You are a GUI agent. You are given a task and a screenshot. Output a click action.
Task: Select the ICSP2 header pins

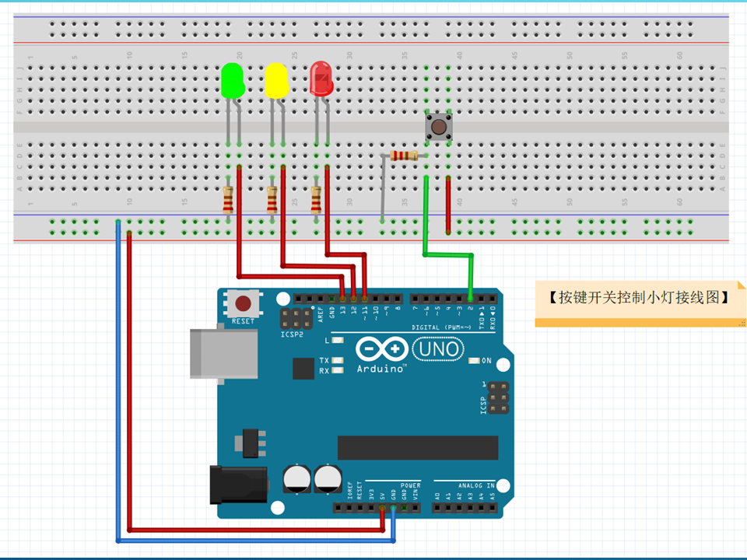click(296, 319)
